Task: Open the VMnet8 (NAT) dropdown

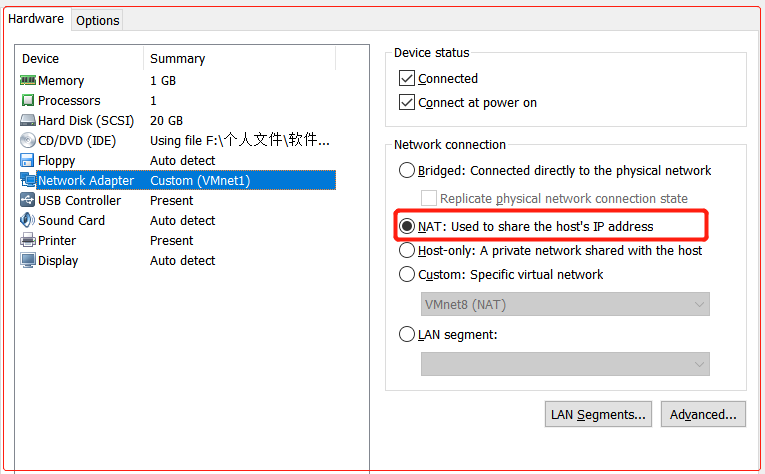Action: tap(565, 304)
